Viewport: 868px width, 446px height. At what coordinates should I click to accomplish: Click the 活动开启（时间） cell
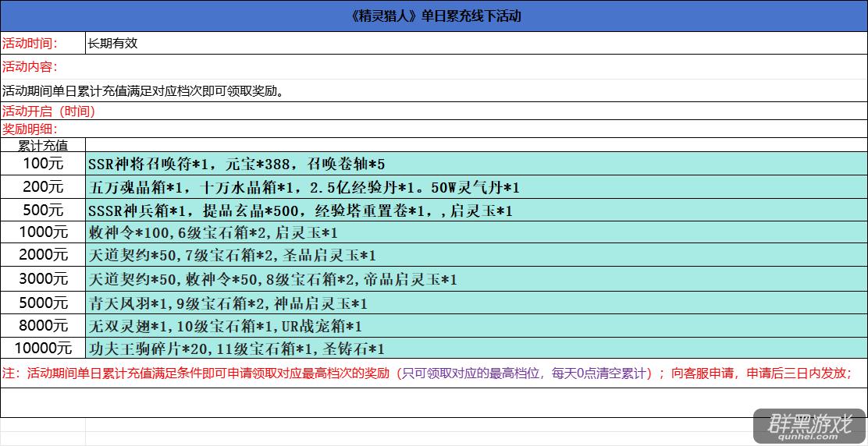[x=434, y=111]
